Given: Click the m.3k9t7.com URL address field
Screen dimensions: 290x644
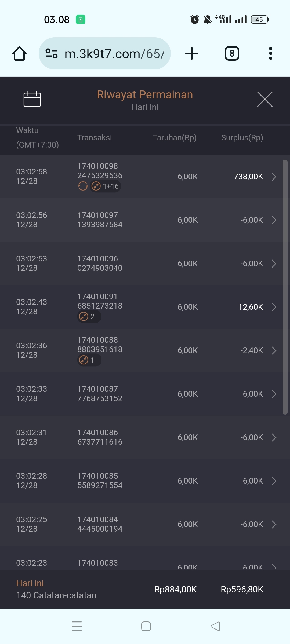Looking at the screenshot, I should 114,54.
